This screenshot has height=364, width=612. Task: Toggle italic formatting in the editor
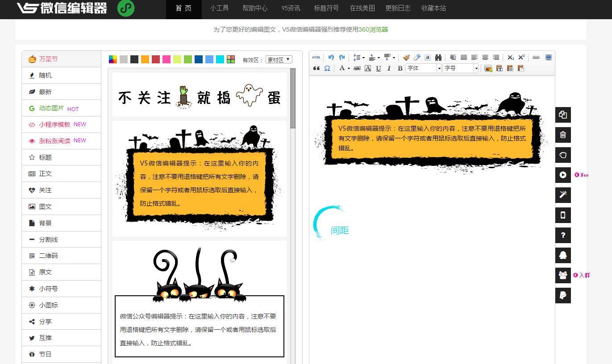pos(388,68)
